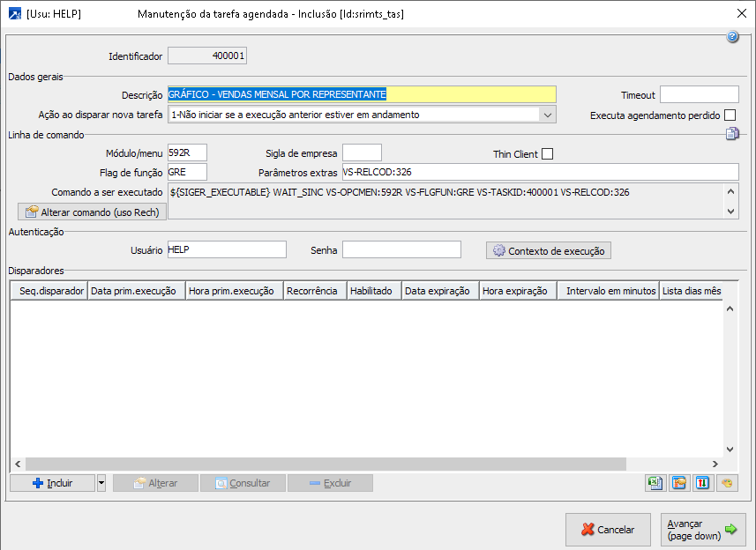Enable the Thin Client checkbox

[547, 153]
